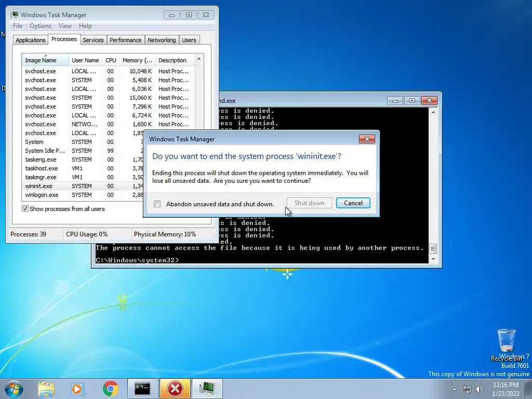Click Command Prompt scrollbar up arrow
The height and width of the screenshot is (399, 532).
(x=433, y=112)
